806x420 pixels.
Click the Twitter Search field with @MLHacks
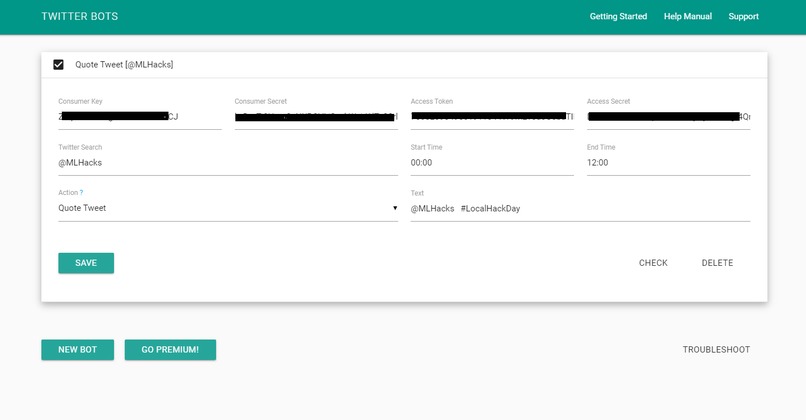click(x=228, y=163)
